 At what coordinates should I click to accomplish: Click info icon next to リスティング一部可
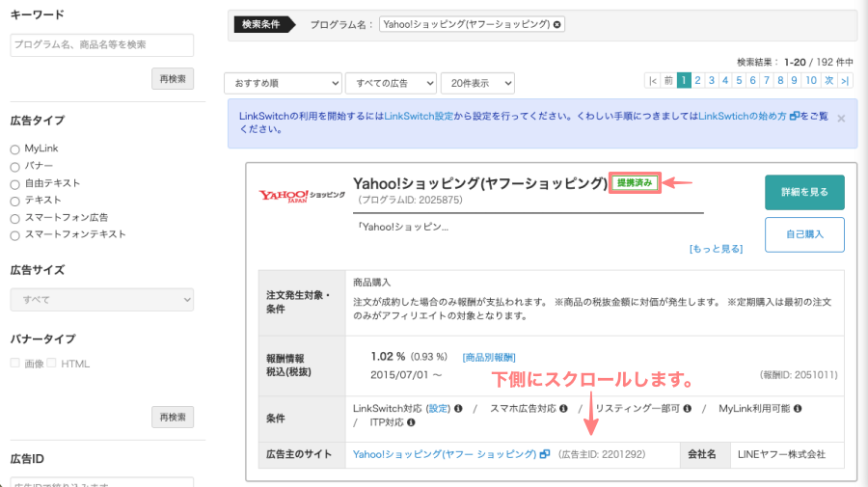click(687, 409)
